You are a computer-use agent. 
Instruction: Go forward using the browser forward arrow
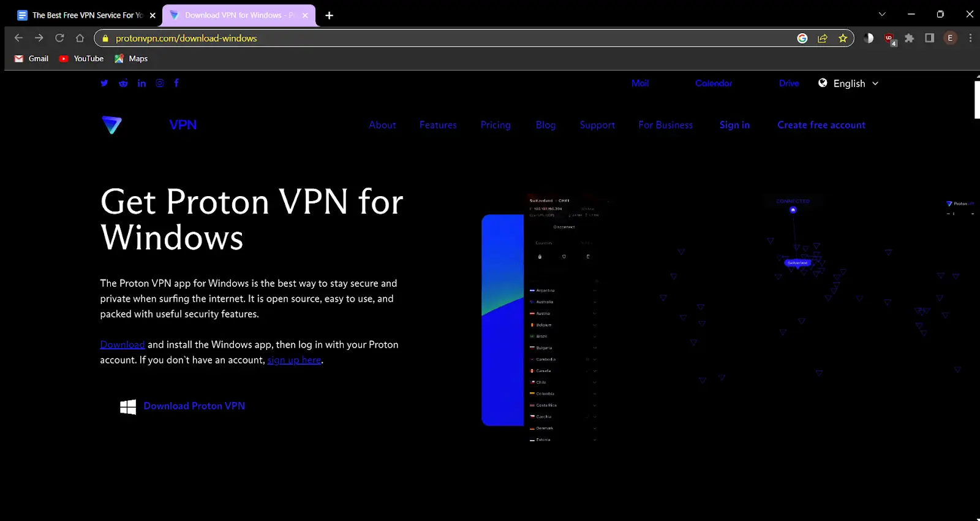(39, 38)
